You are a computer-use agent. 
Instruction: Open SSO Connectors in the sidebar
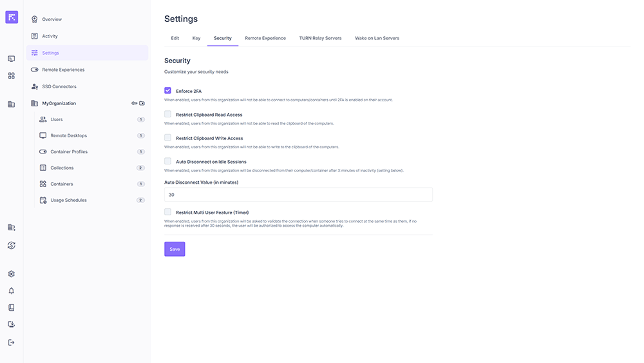[59, 86]
